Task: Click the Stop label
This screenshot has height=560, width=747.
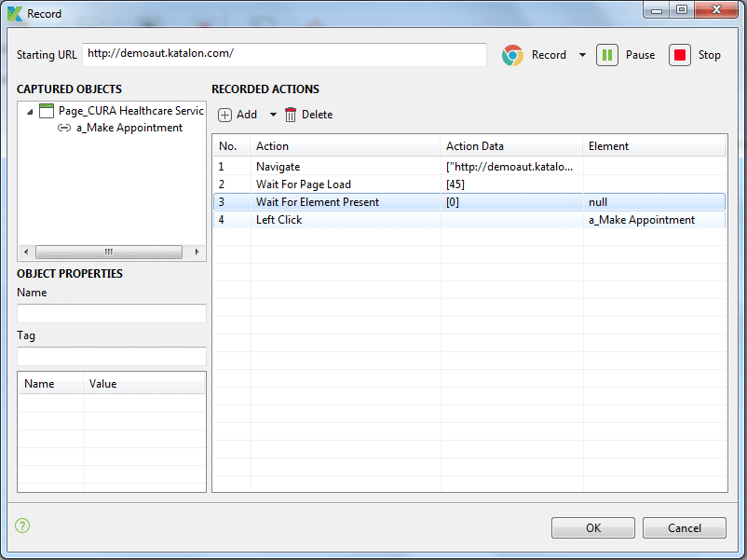Action: tap(710, 55)
